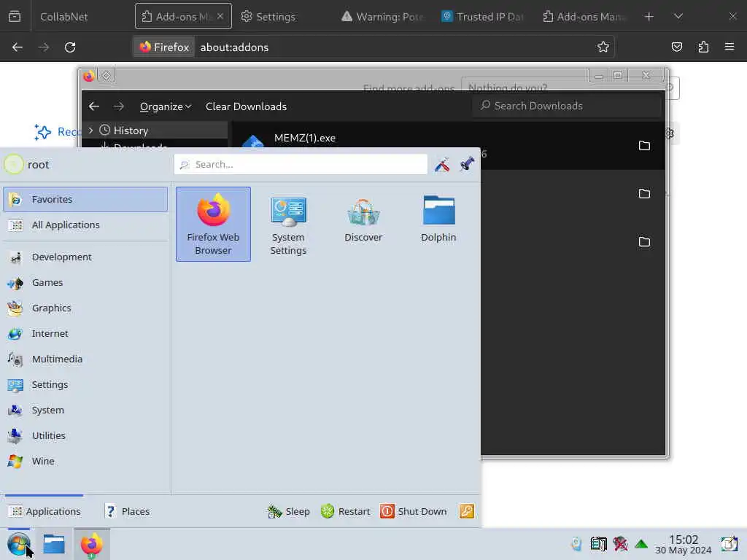
Task: Click the session lock key icon
Action: 466,511
